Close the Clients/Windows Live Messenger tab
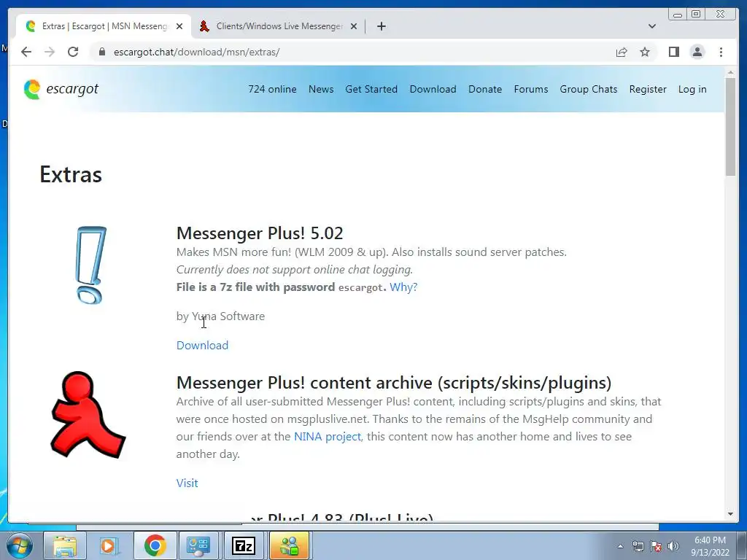The height and width of the screenshot is (560, 747). [x=354, y=26]
